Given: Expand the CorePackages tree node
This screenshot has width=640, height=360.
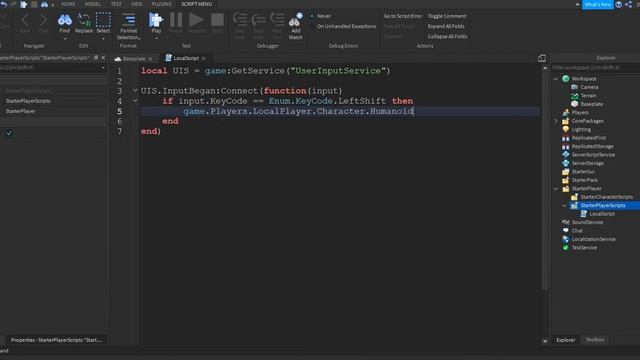Looking at the screenshot, I should (x=556, y=121).
